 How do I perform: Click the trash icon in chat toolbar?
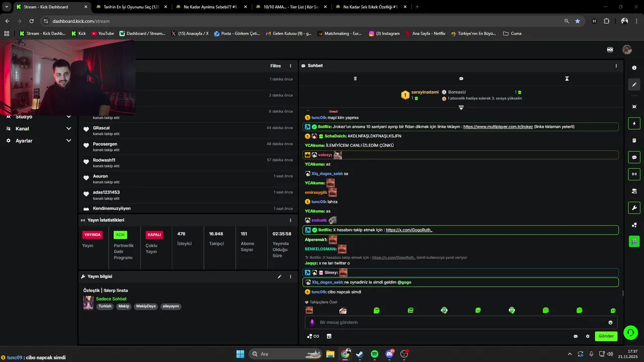pyautogui.click(x=355, y=78)
